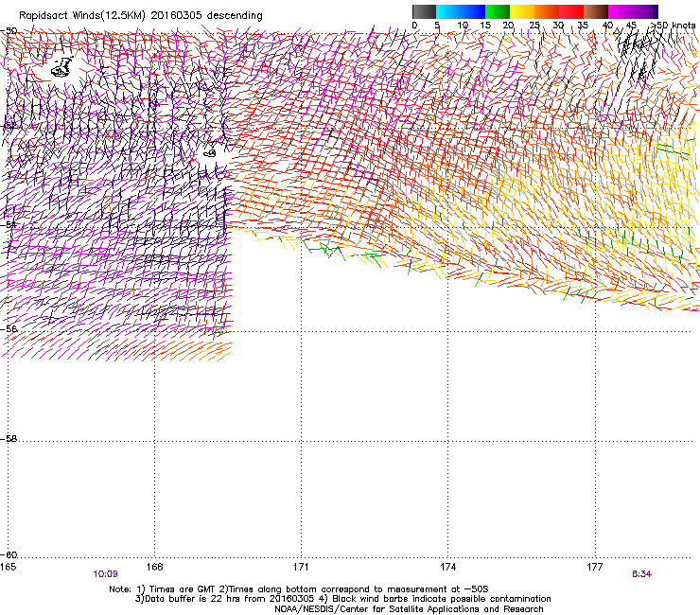The height and width of the screenshot is (615, 700).
Task: Click the purple 10:09 swath time
Action: (105, 574)
